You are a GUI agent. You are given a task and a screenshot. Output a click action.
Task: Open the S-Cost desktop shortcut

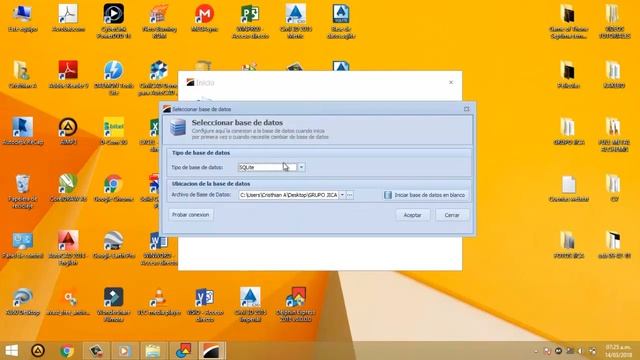[113, 131]
